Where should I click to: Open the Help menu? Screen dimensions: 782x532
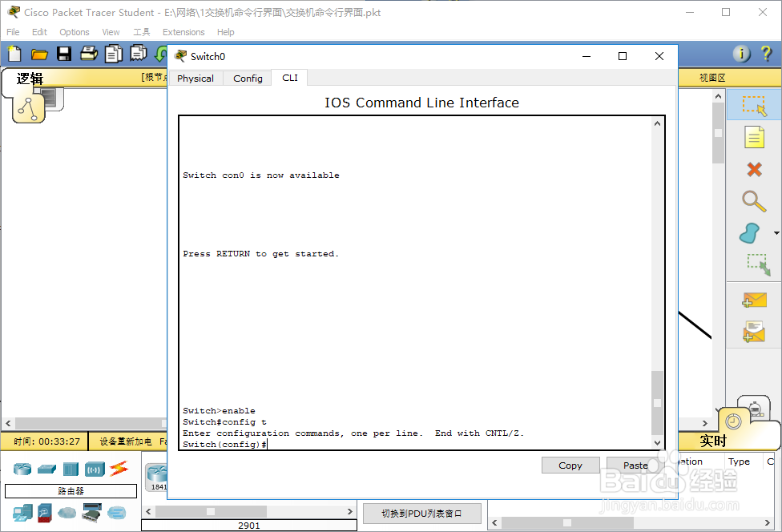click(x=225, y=32)
